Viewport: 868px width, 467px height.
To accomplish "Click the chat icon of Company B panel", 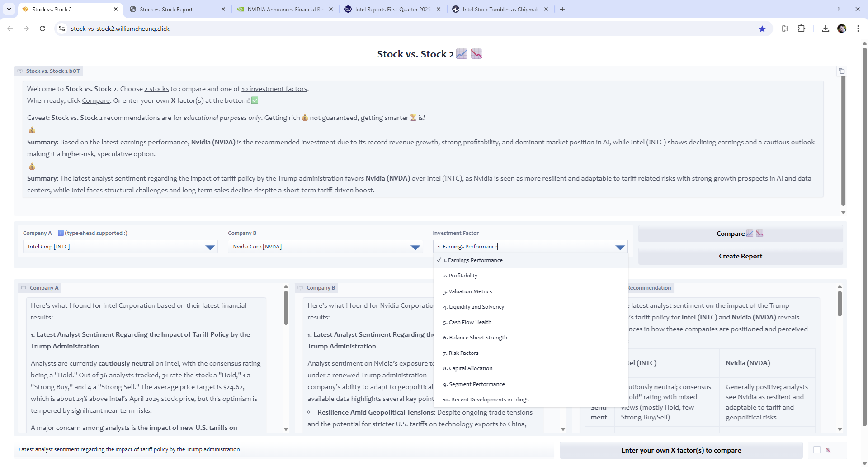I will click(x=300, y=288).
